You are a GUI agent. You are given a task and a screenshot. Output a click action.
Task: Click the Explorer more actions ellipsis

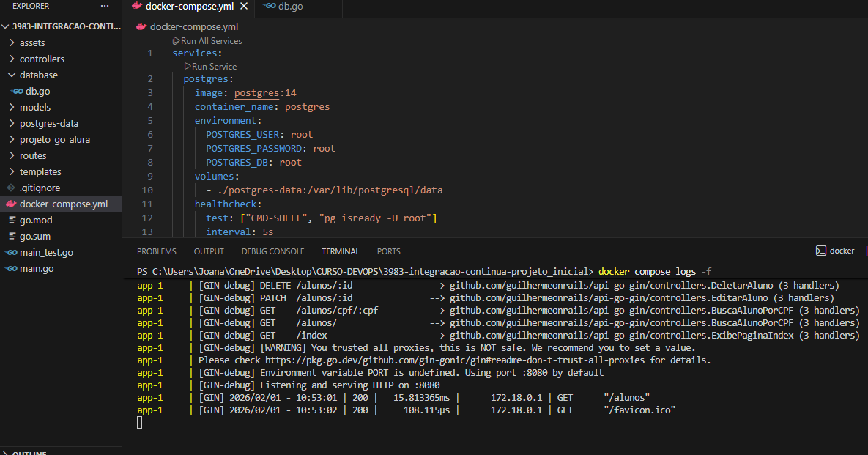(x=104, y=6)
